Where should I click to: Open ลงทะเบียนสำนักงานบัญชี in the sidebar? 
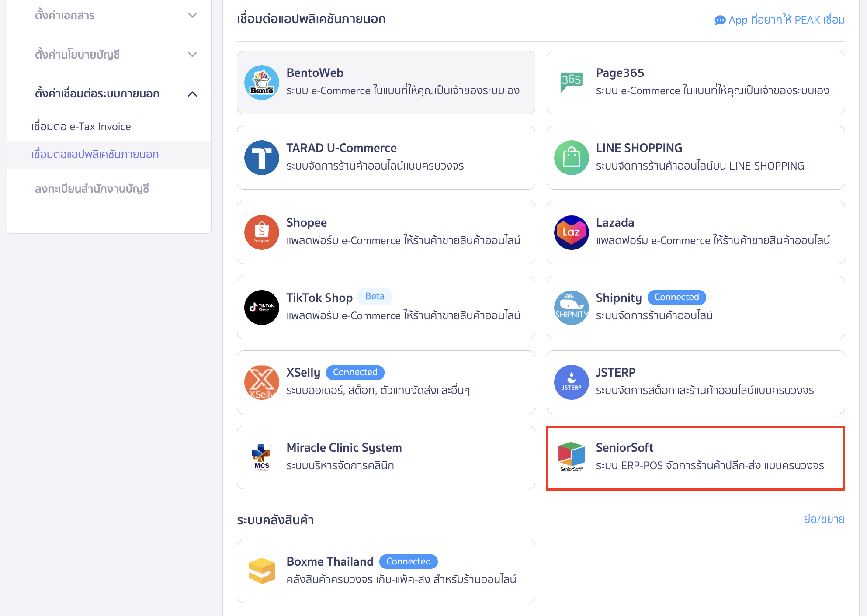pos(92,189)
